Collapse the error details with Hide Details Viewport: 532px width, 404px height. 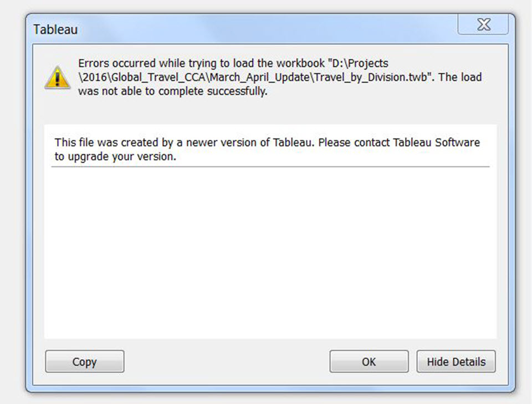click(x=456, y=362)
